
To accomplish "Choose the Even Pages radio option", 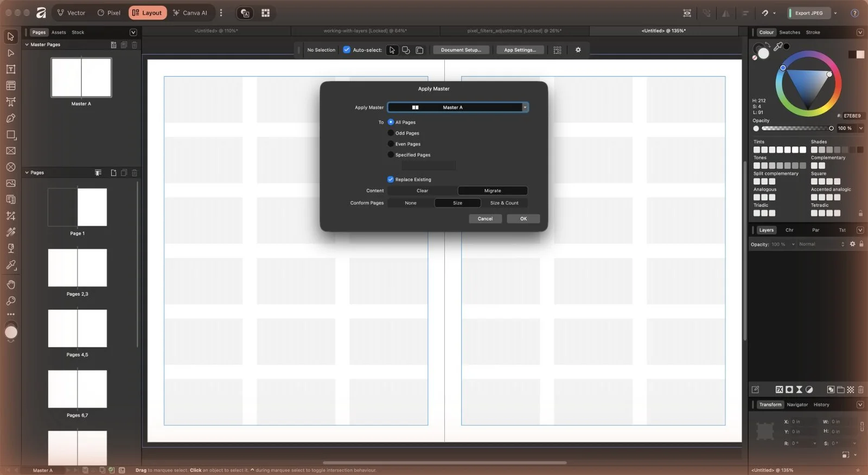I will pos(391,144).
